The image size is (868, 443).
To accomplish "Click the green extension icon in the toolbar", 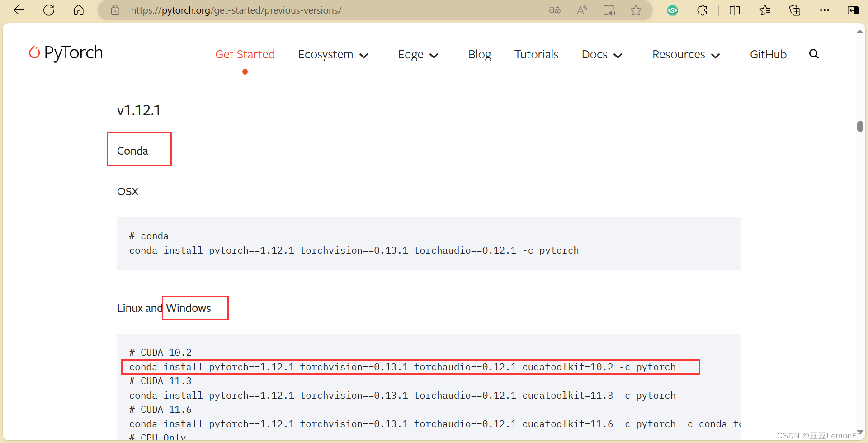I will tap(672, 10).
